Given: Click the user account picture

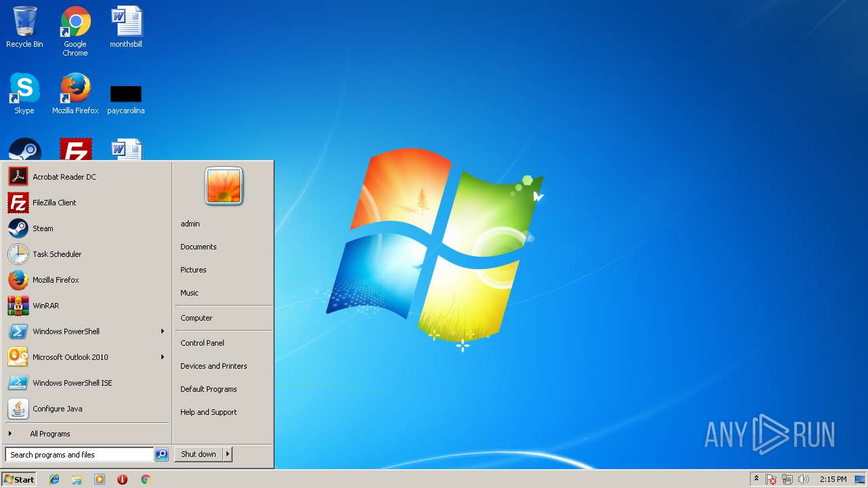Looking at the screenshot, I should 224,186.
